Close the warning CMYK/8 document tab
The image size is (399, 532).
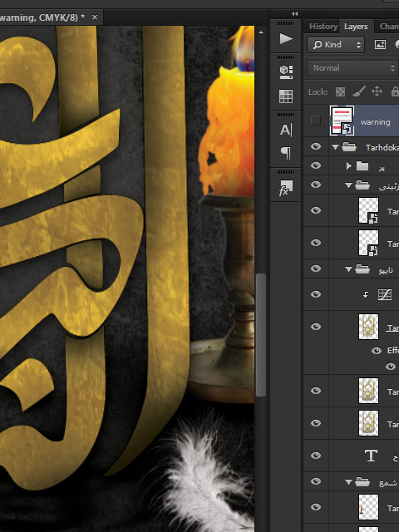tap(95, 17)
